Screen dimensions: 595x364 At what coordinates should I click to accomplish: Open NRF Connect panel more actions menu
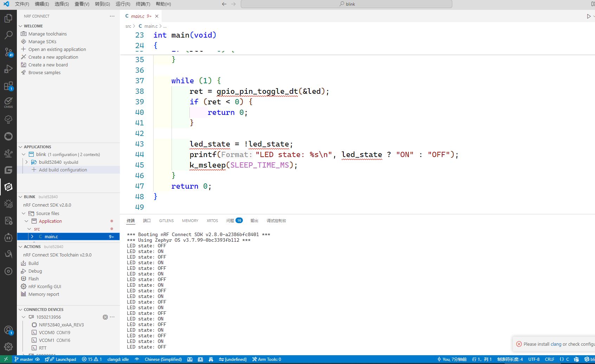coord(112,16)
